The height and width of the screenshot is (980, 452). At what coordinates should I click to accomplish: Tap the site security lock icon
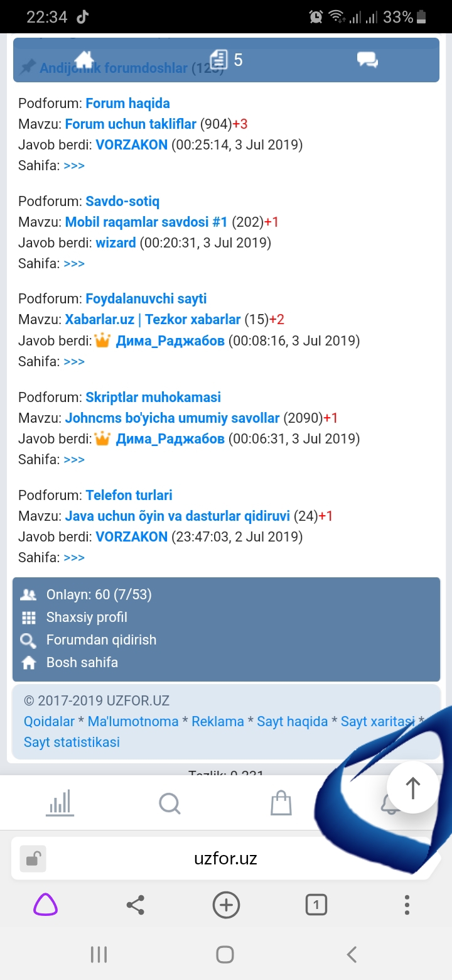33,859
